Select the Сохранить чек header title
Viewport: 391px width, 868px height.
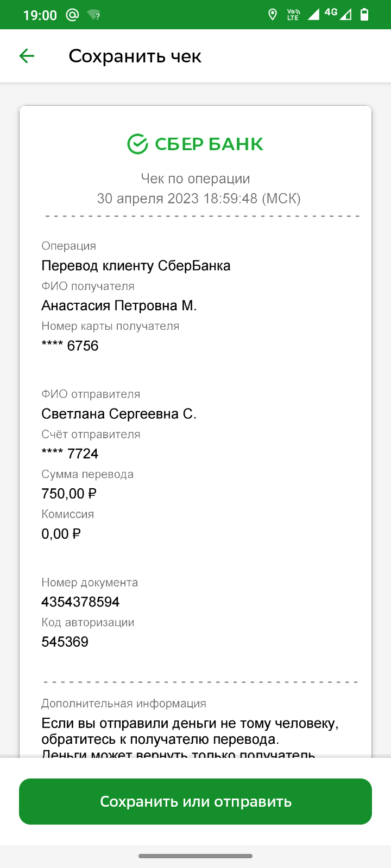pyautogui.click(x=135, y=56)
